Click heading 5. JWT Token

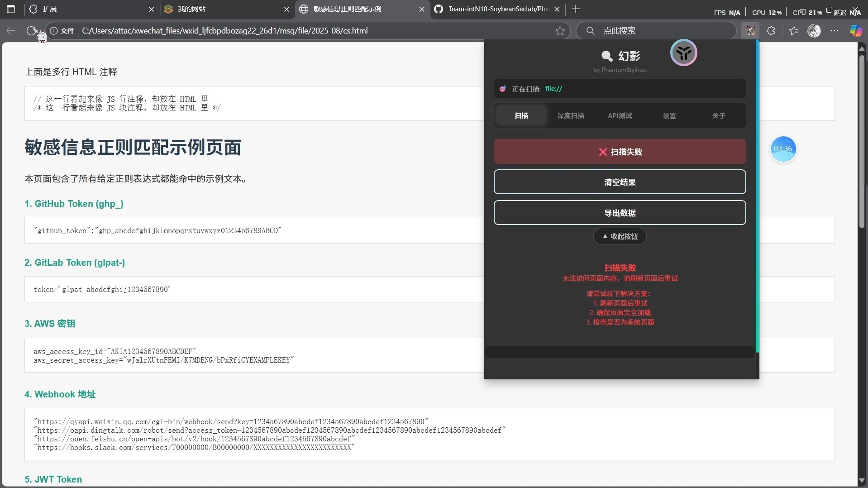tap(53, 479)
